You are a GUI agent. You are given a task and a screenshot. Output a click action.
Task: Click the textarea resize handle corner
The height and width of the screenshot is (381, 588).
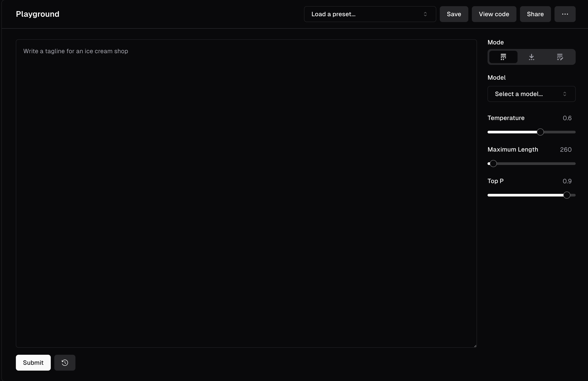[x=475, y=346]
